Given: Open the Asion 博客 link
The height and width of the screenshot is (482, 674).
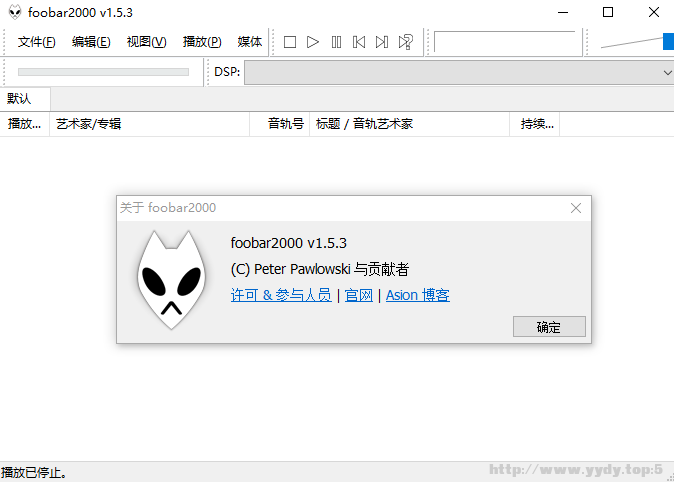Looking at the screenshot, I should click(418, 295).
